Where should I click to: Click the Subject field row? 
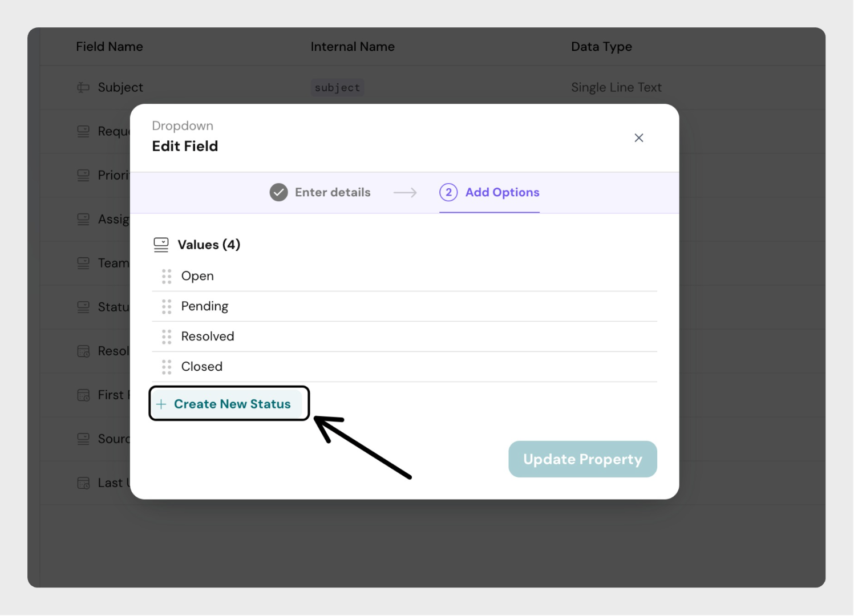coord(120,88)
